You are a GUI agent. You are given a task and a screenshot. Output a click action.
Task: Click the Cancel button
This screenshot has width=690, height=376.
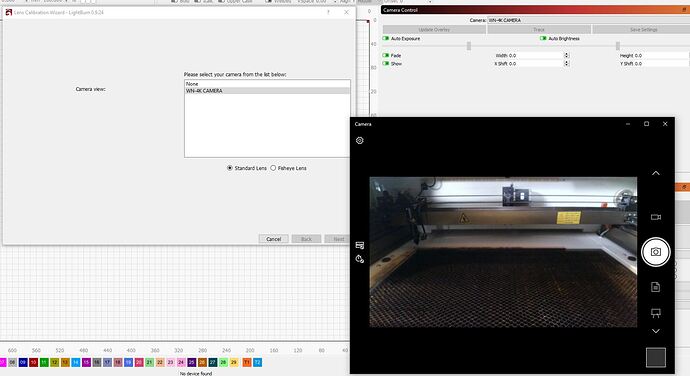pyautogui.click(x=274, y=239)
